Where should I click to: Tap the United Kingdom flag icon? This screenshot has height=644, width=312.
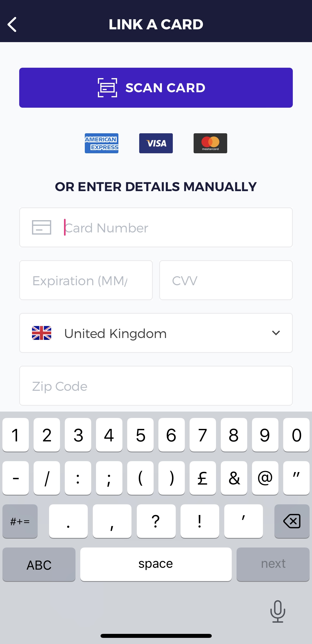point(42,333)
